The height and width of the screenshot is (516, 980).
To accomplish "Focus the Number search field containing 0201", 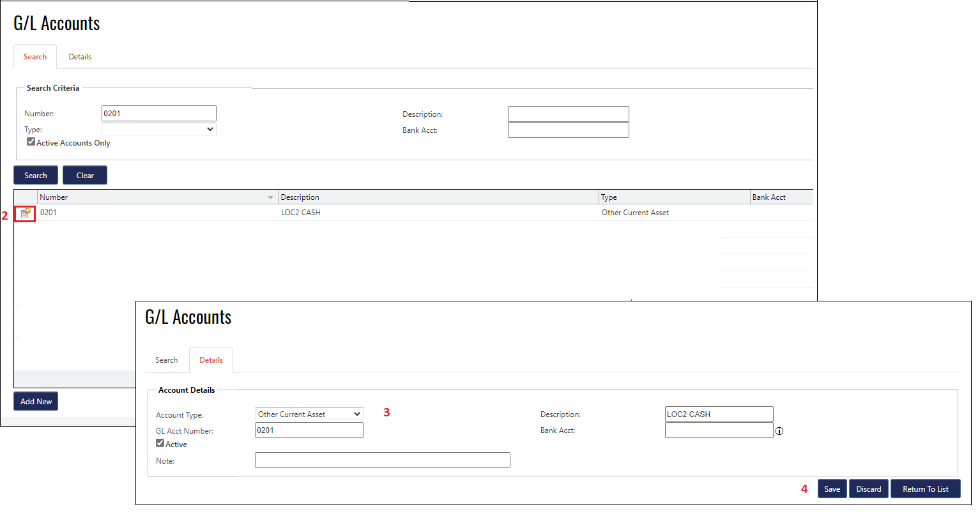I will point(158,114).
